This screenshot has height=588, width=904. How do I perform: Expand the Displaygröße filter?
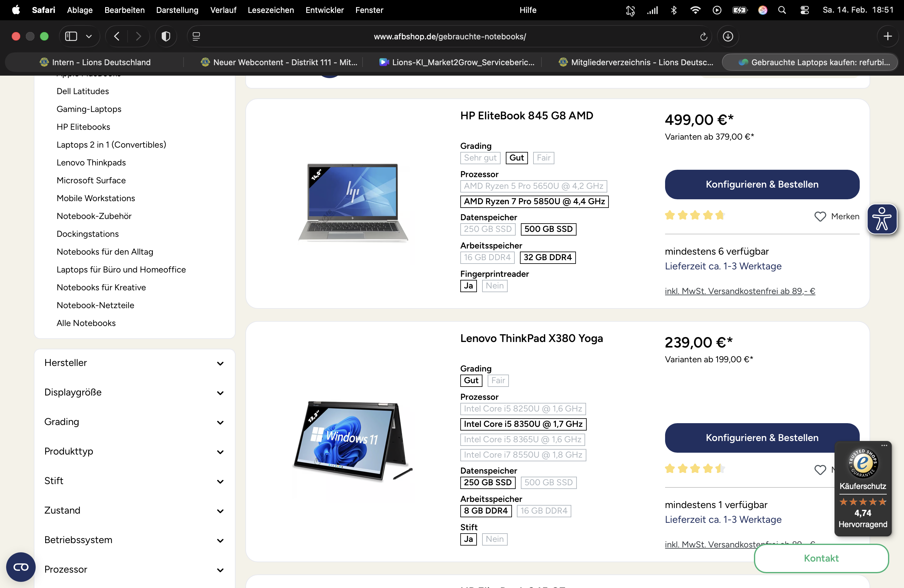pos(134,392)
